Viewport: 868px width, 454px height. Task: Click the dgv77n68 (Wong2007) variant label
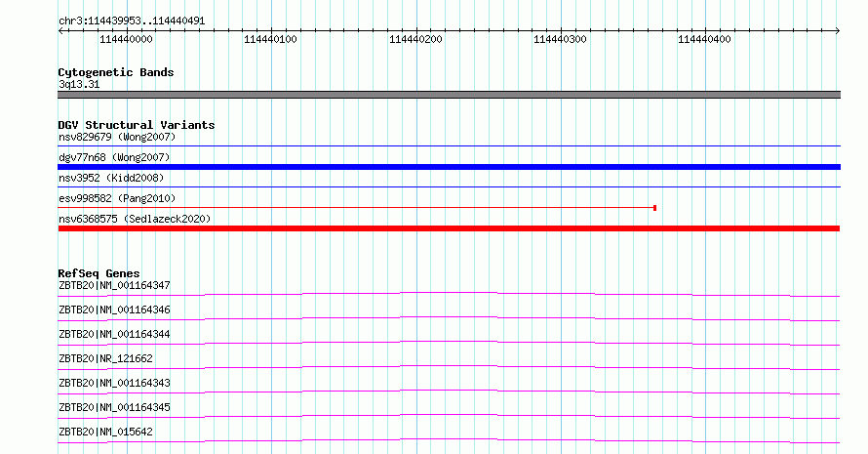(114, 157)
